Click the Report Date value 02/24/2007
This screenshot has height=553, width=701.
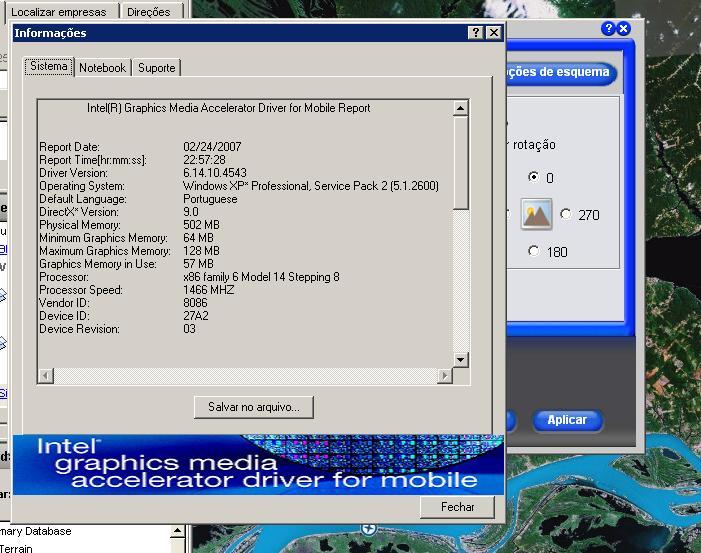click(212, 147)
